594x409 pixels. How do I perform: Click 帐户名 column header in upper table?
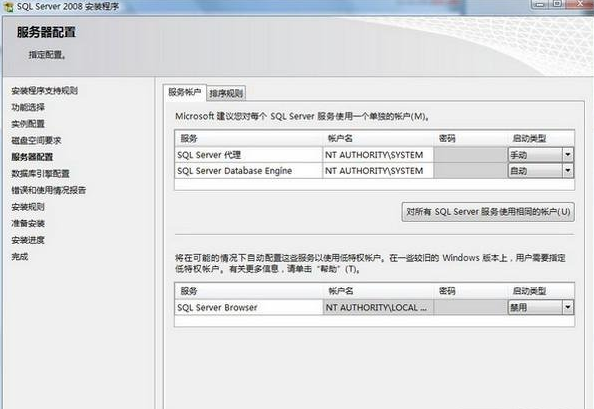378,139
